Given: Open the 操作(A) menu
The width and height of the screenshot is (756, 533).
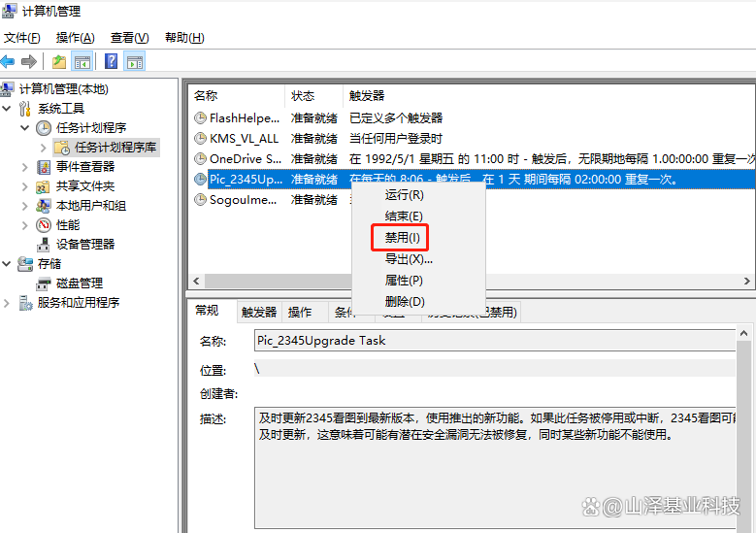Looking at the screenshot, I should tap(76, 38).
